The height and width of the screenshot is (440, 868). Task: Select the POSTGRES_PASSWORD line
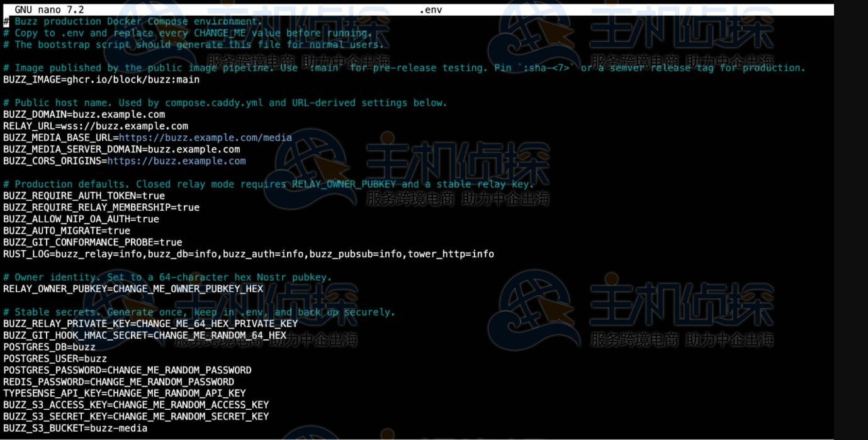pyautogui.click(x=127, y=370)
